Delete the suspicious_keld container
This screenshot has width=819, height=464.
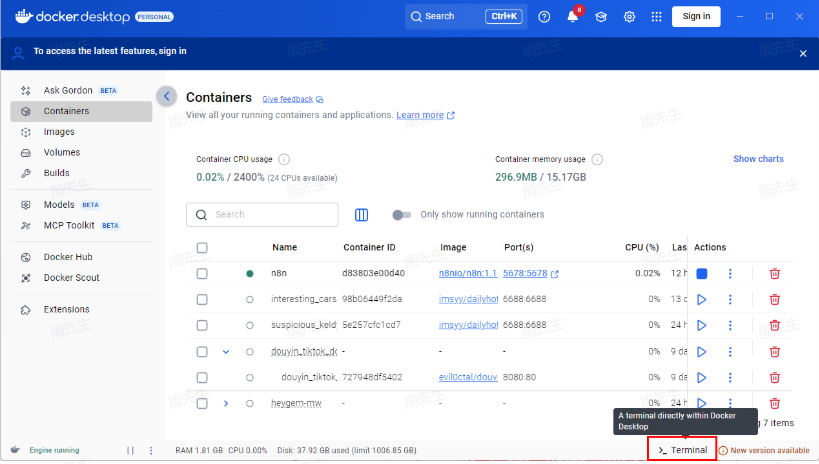775,325
